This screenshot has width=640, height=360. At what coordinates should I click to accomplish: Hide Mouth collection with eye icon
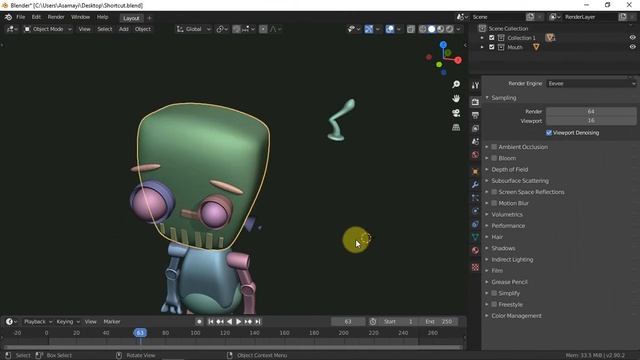click(x=632, y=47)
